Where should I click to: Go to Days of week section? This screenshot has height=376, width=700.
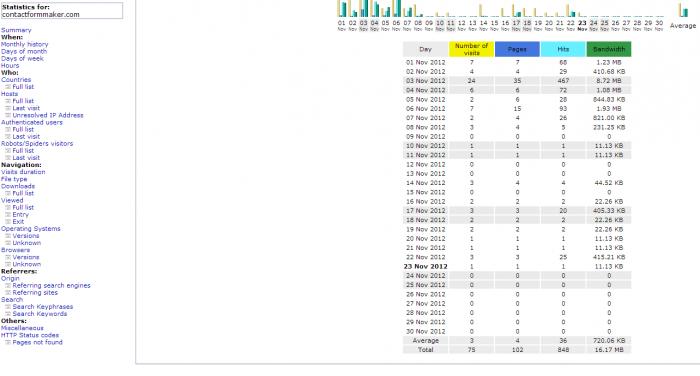pos(22,58)
